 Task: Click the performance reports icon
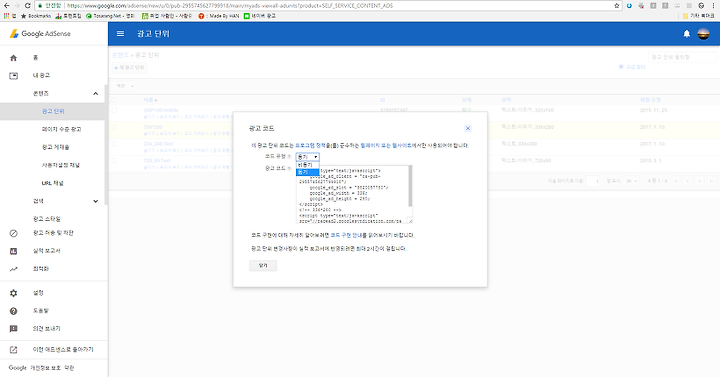point(13,251)
